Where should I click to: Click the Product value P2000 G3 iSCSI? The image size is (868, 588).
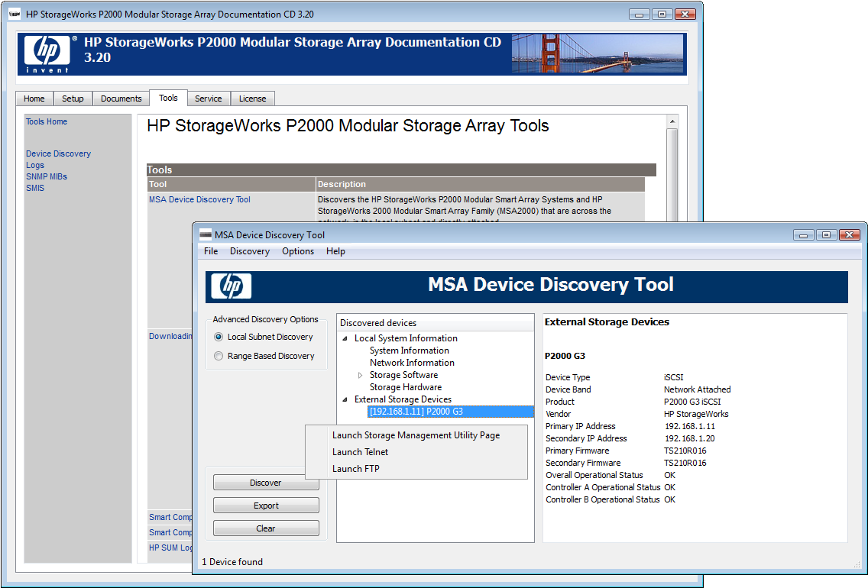click(x=692, y=402)
